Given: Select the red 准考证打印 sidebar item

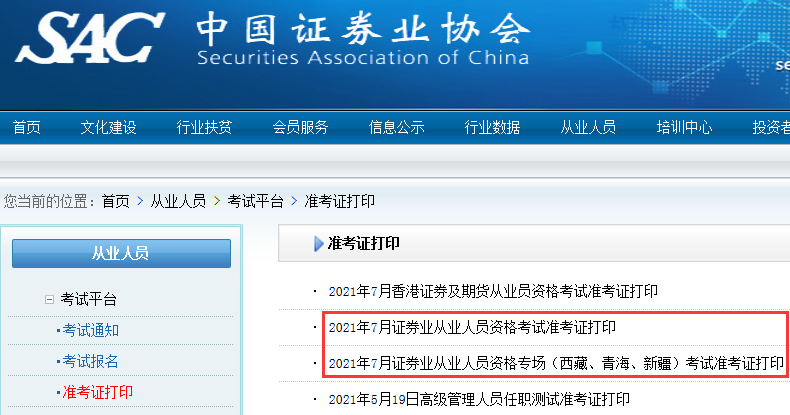Looking at the screenshot, I should tap(97, 392).
